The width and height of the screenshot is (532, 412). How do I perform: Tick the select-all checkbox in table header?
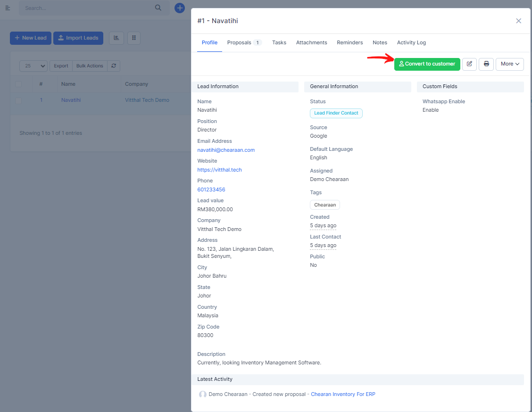18,84
